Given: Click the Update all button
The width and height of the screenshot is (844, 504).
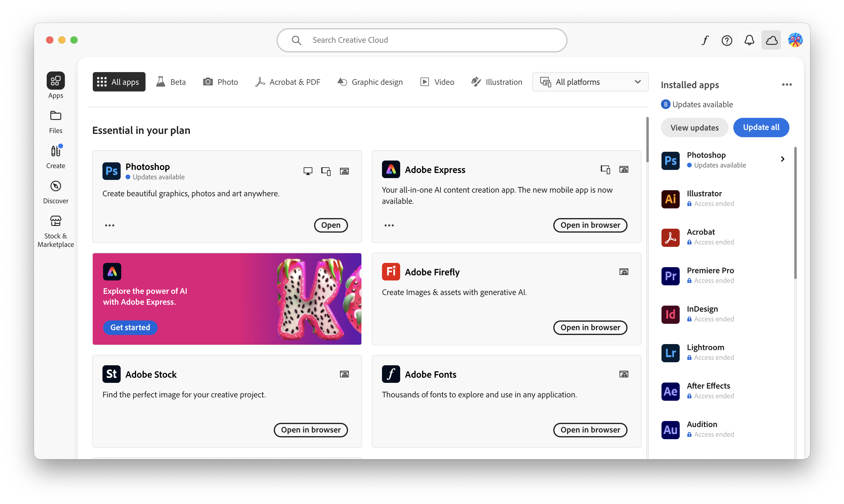Looking at the screenshot, I should 761,127.
